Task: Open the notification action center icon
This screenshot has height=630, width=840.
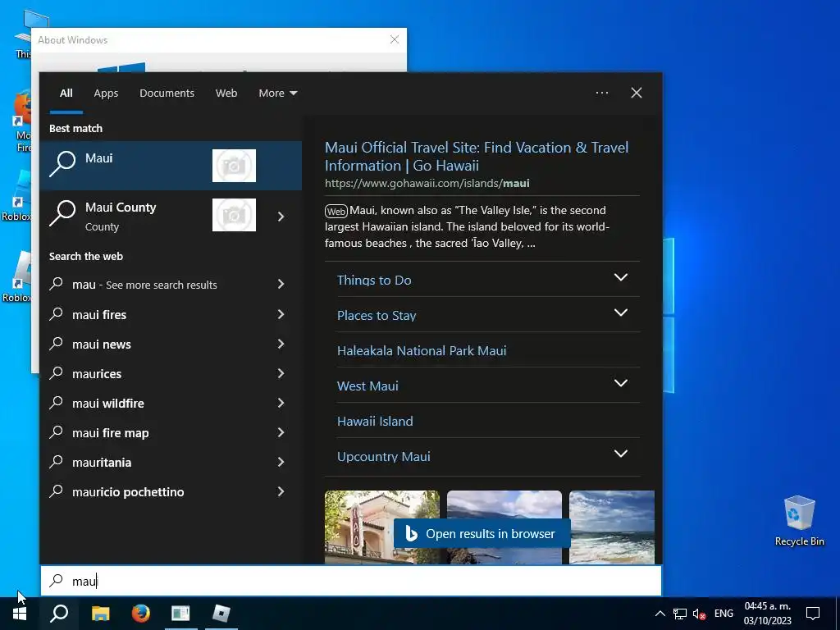Action: pyautogui.click(x=813, y=614)
